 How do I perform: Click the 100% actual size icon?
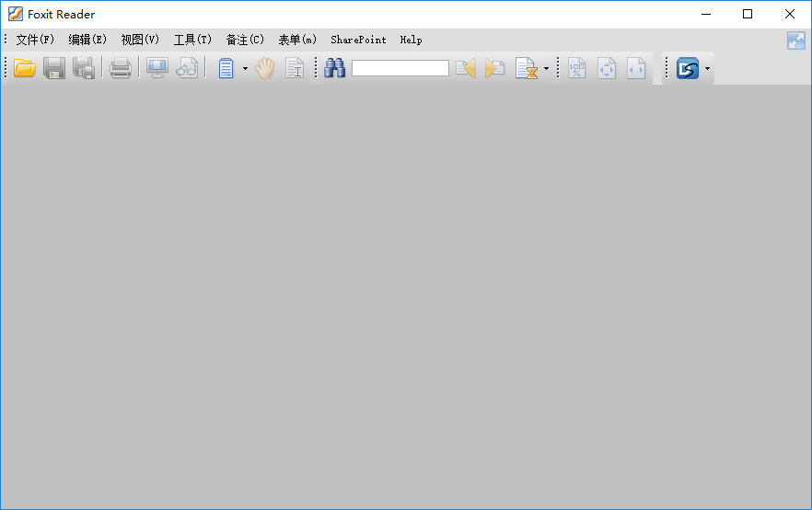click(x=576, y=68)
